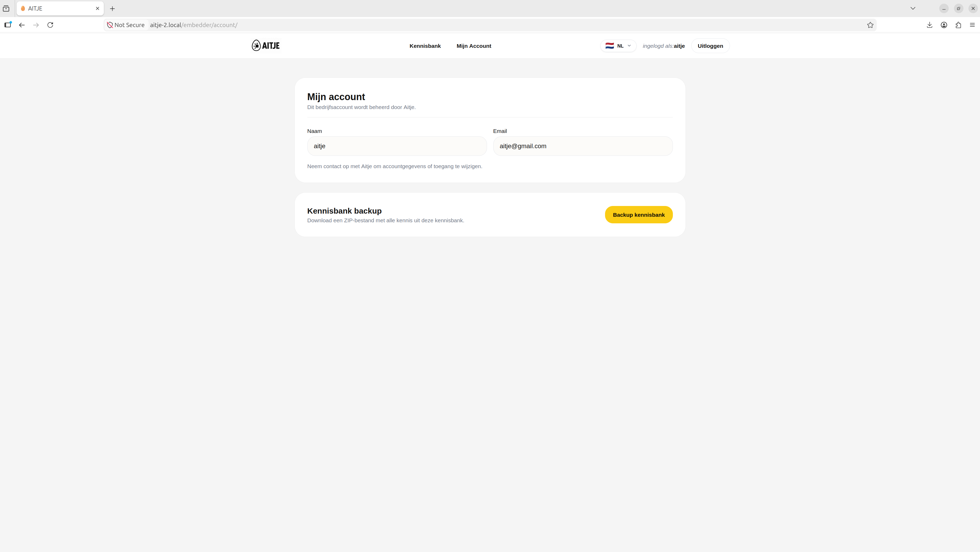Image resolution: width=980 pixels, height=552 pixels.
Task: Open the browser profile account icon
Action: (944, 25)
